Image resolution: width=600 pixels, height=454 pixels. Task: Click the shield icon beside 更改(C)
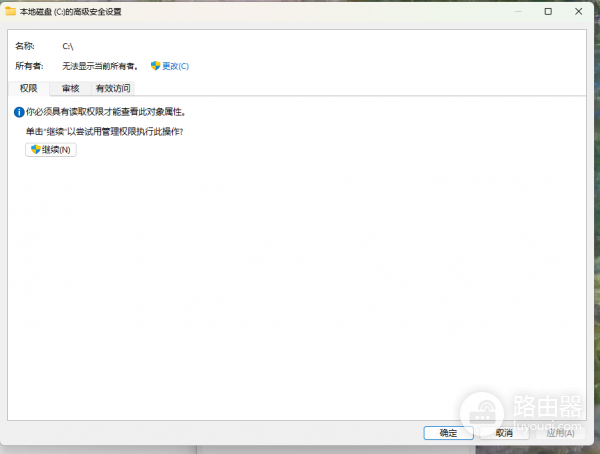pos(155,66)
